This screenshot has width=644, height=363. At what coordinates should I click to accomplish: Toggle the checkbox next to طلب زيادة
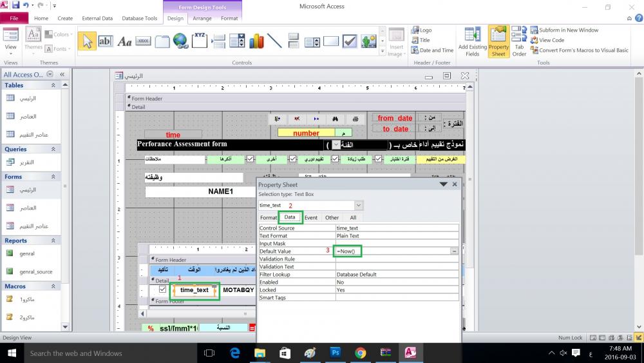click(378, 159)
